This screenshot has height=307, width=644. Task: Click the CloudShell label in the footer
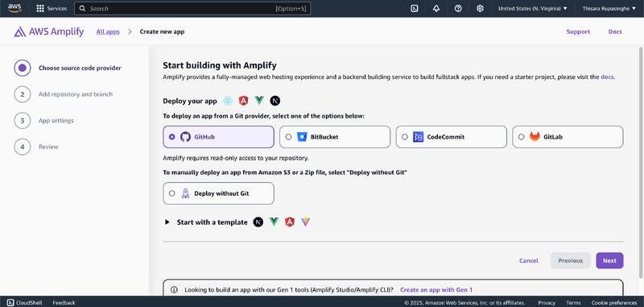click(x=29, y=303)
